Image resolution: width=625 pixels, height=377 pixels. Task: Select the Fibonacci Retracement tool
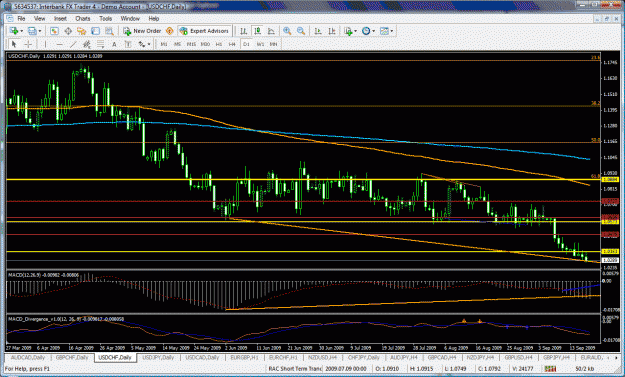pos(100,44)
